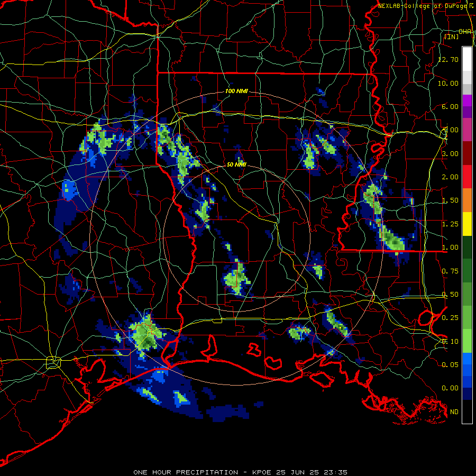476x476 pixels.
Task: Select the orange legend color swatch
Action: (x=467, y=200)
